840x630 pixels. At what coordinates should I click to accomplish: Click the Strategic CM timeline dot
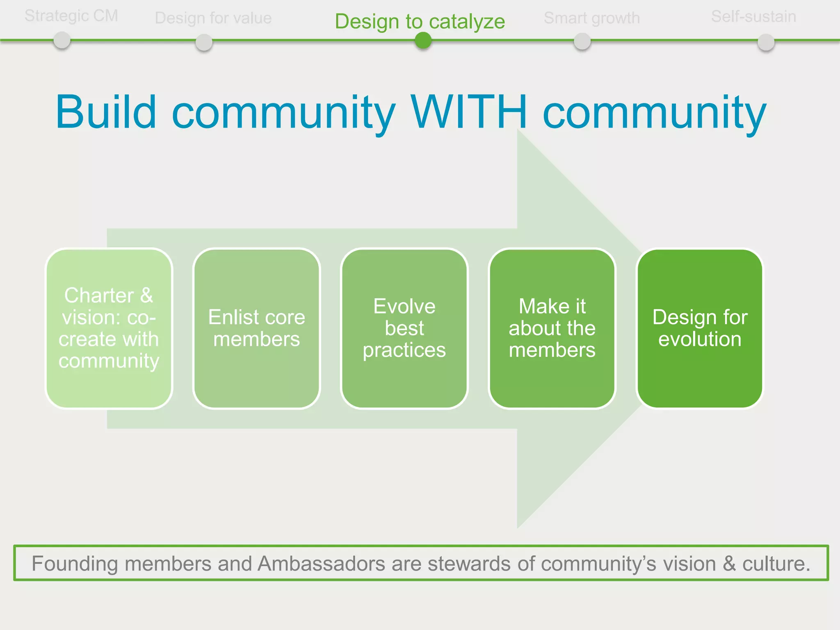click(62, 41)
